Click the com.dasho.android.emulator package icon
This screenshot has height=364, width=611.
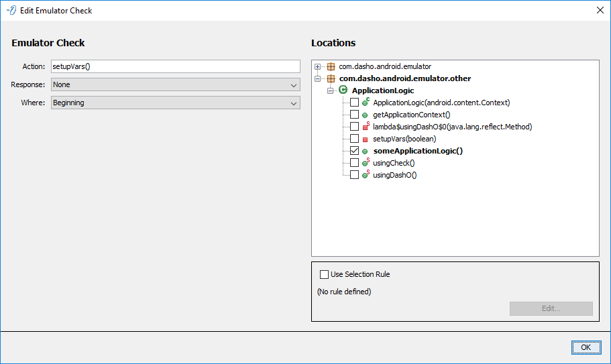pyautogui.click(x=331, y=67)
